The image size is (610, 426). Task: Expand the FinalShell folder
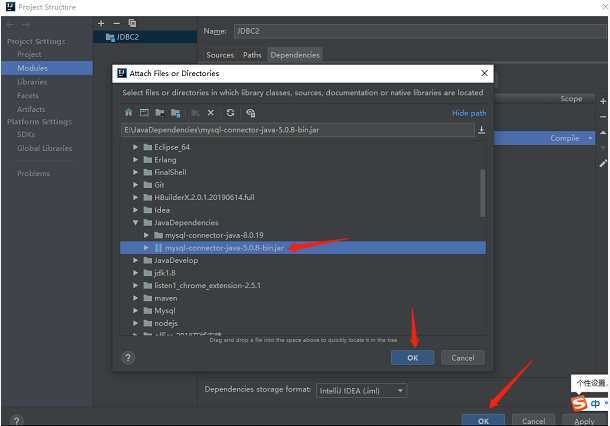[135, 172]
